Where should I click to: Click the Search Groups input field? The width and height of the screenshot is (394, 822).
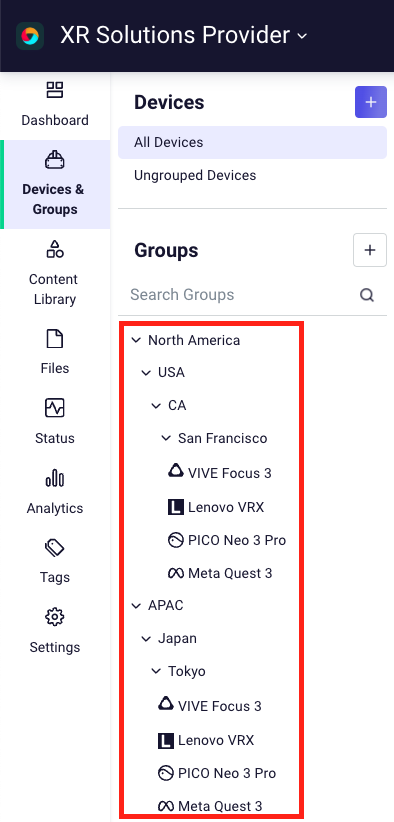click(241, 295)
